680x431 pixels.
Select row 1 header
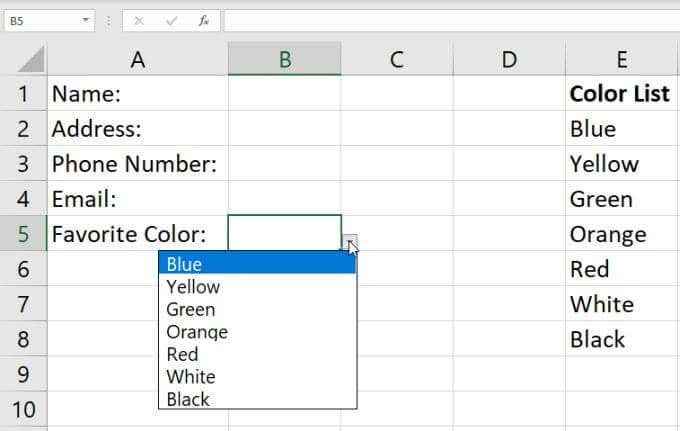coord(24,94)
